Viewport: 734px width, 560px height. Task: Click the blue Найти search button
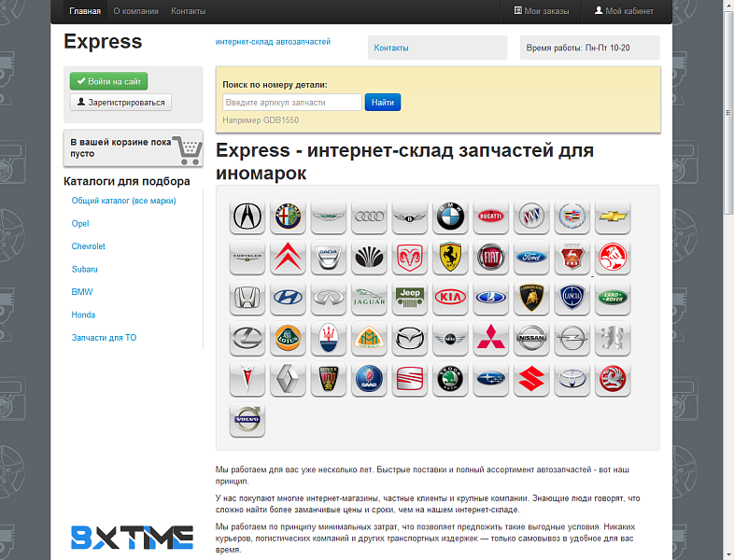click(383, 102)
